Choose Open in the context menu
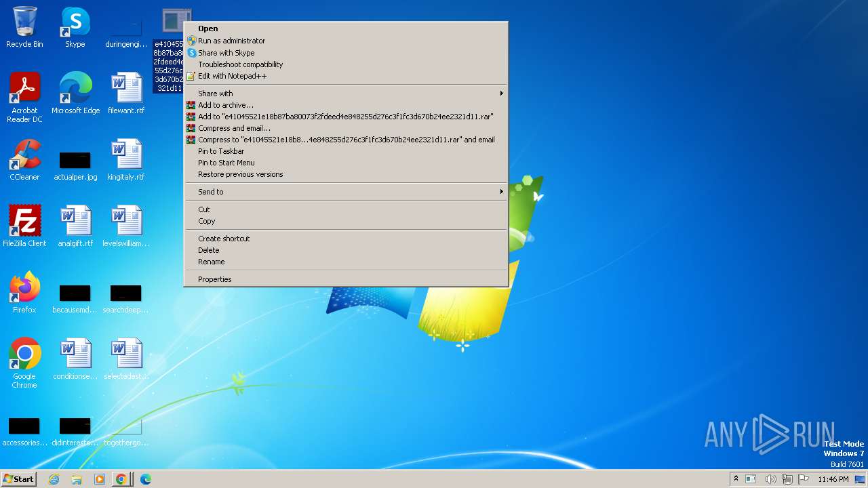868x488 pixels. pyautogui.click(x=346, y=28)
